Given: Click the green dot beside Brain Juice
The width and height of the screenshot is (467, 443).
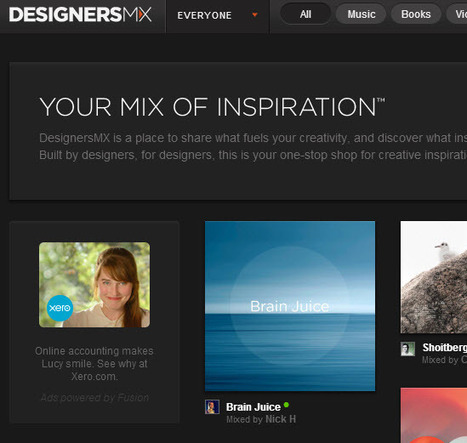Looking at the screenshot, I should click(286, 405).
